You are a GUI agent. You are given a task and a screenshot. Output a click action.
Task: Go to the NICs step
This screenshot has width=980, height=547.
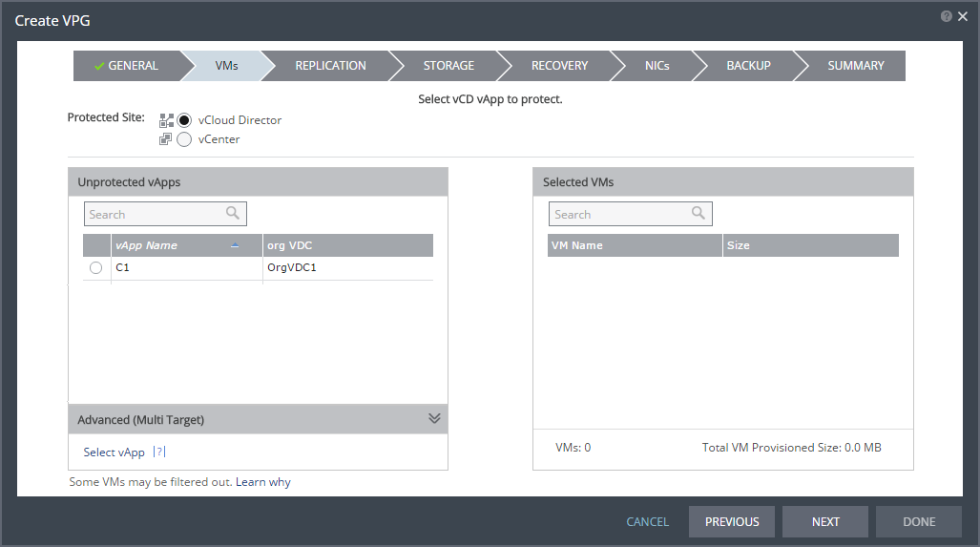tap(657, 66)
